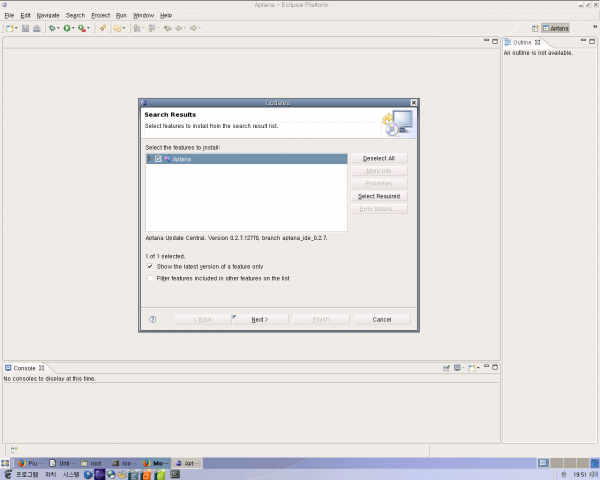Click the green Run icon in the toolbar
The image size is (600, 480).
pyautogui.click(x=67, y=28)
